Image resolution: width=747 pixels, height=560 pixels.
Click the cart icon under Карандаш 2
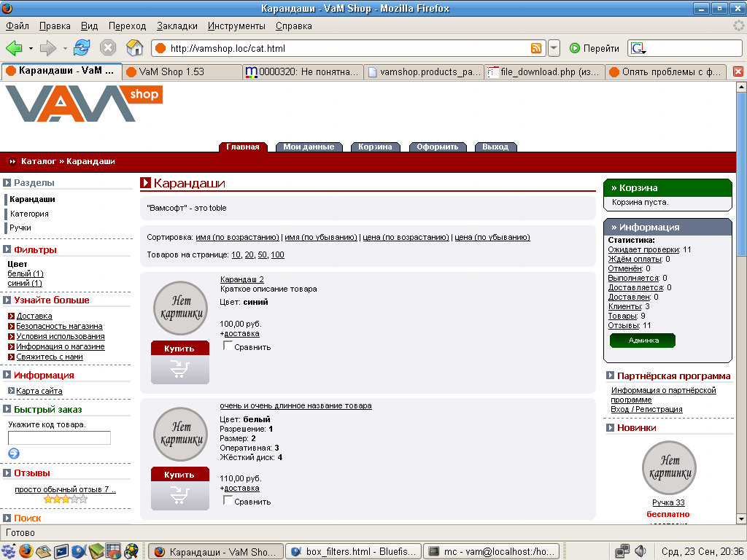click(x=179, y=370)
